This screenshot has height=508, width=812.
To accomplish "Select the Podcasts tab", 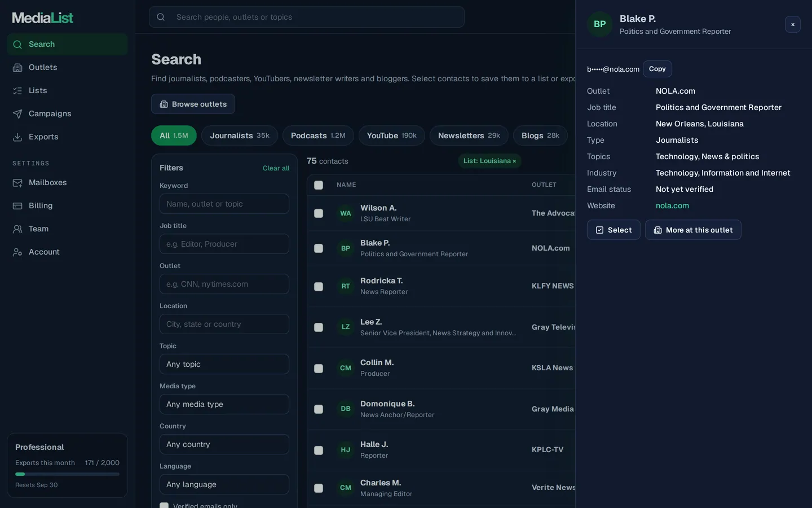I will point(318,135).
